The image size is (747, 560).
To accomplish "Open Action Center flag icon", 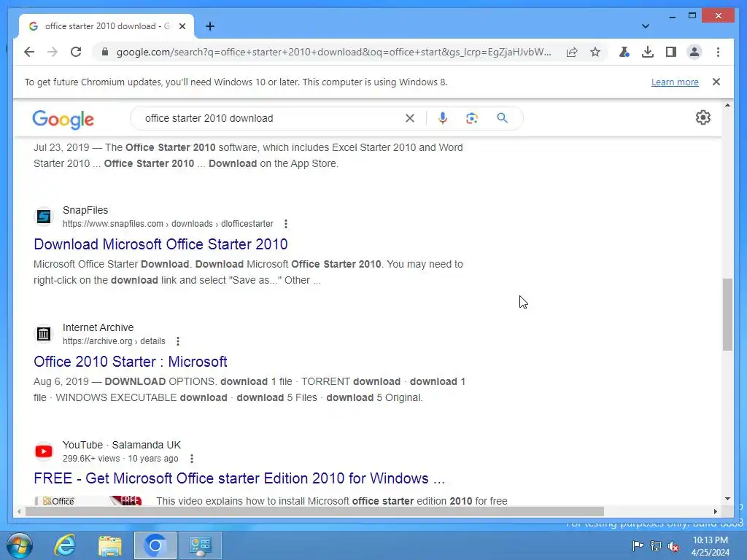I will [637, 545].
